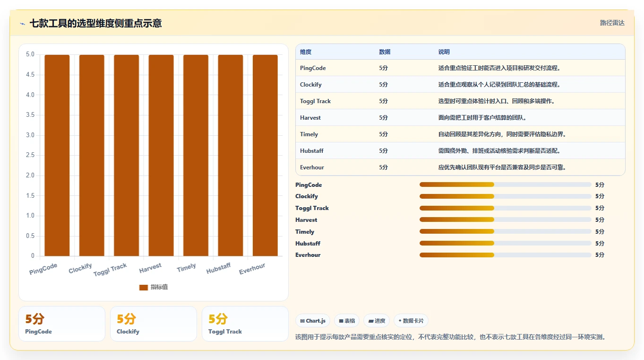
Task: Click the Harvest progress bar
Action: point(506,220)
